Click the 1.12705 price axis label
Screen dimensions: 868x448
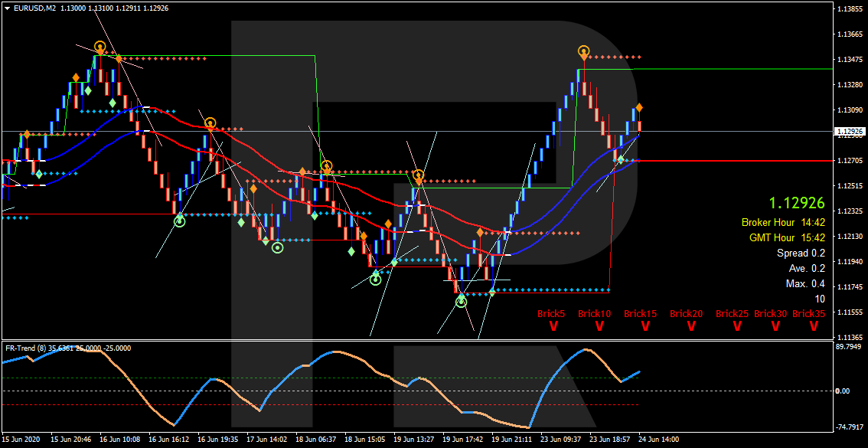click(849, 161)
